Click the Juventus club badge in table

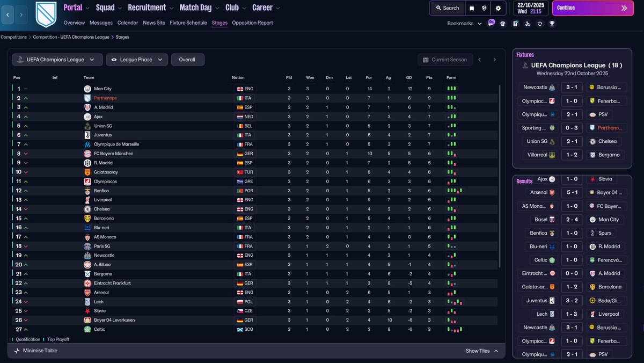[x=87, y=135]
